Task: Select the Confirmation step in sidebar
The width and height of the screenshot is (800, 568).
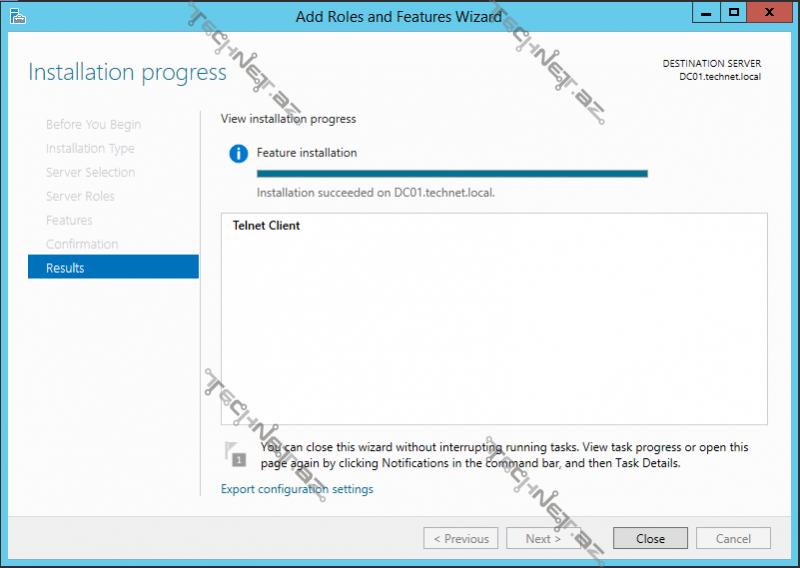Action: point(82,244)
